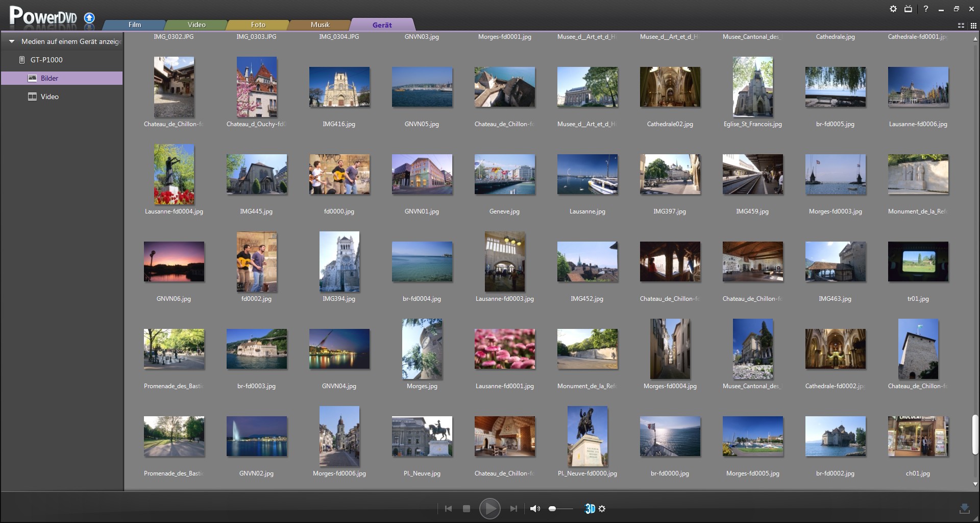Collapse Medien auf einem Gerät tree
The height and width of the screenshot is (523, 980).
(12, 41)
